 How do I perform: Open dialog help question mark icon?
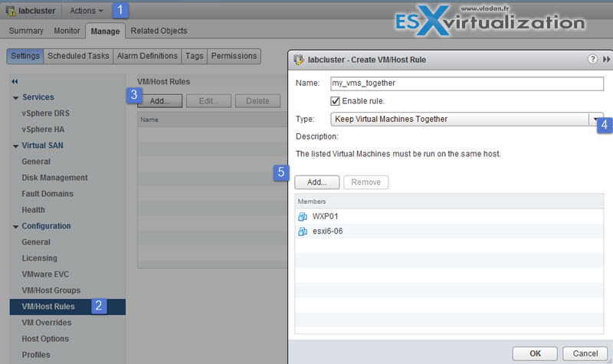(x=592, y=59)
